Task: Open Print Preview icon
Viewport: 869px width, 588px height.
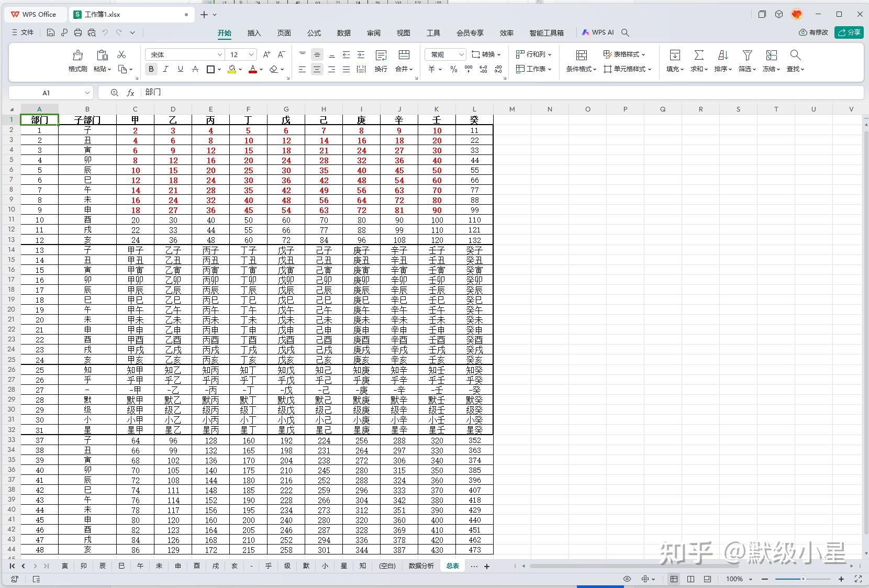Action: [x=92, y=32]
